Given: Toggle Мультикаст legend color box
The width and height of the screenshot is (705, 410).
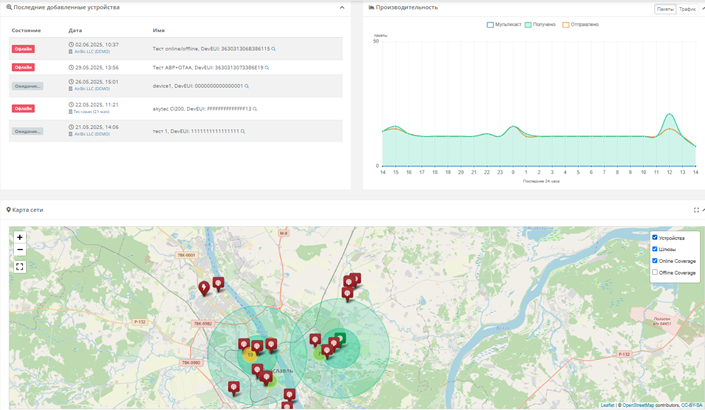Looking at the screenshot, I should pos(490,25).
